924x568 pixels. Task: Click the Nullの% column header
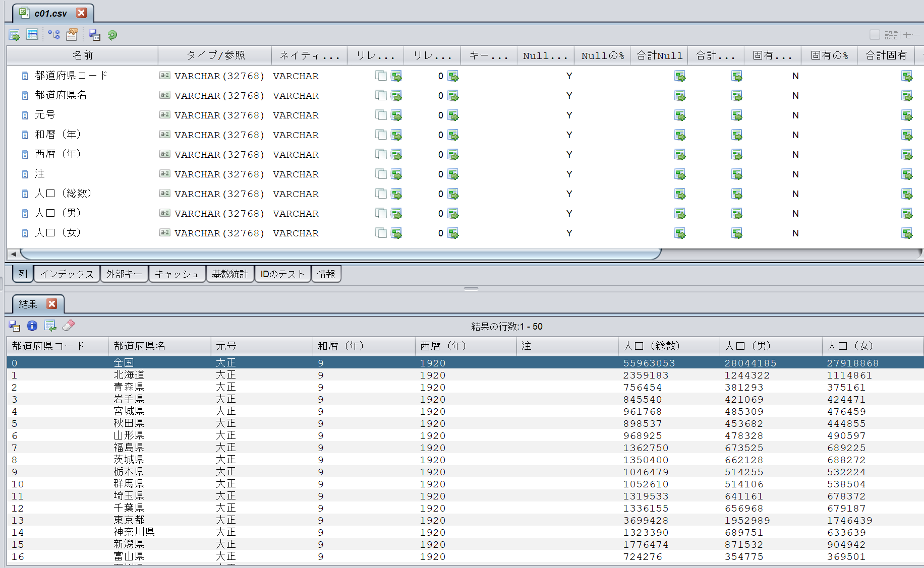602,55
